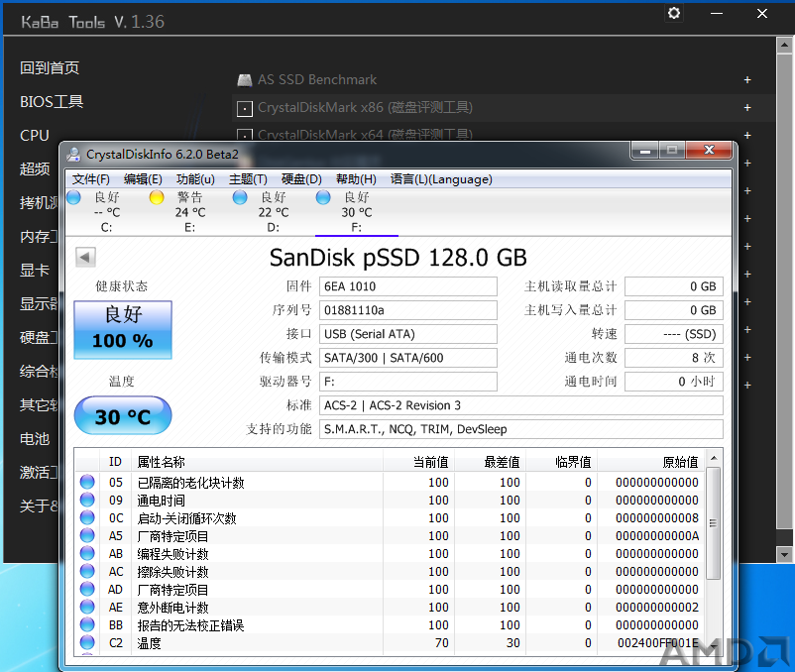The width and height of the screenshot is (795, 672).
Task: Sort by 原始值 column header
Action: 651,462
